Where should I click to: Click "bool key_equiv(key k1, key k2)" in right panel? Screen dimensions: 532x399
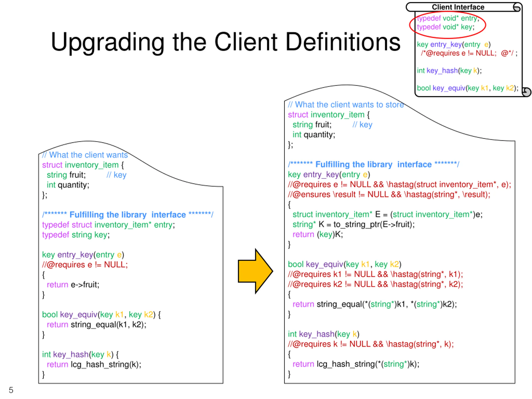[x=345, y=264]
